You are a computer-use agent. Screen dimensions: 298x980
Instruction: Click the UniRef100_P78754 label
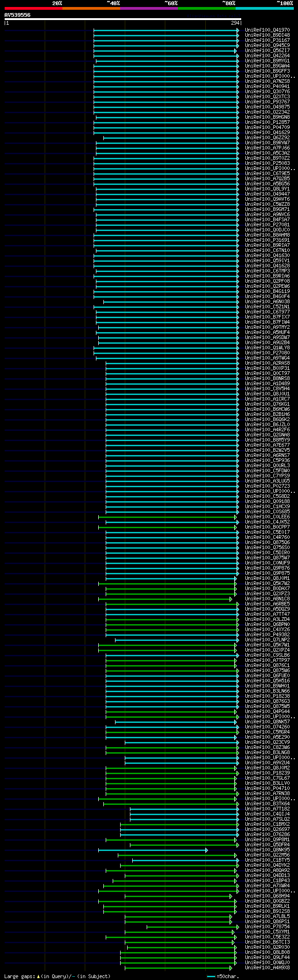pyautogui.click(x=267, y=927)
